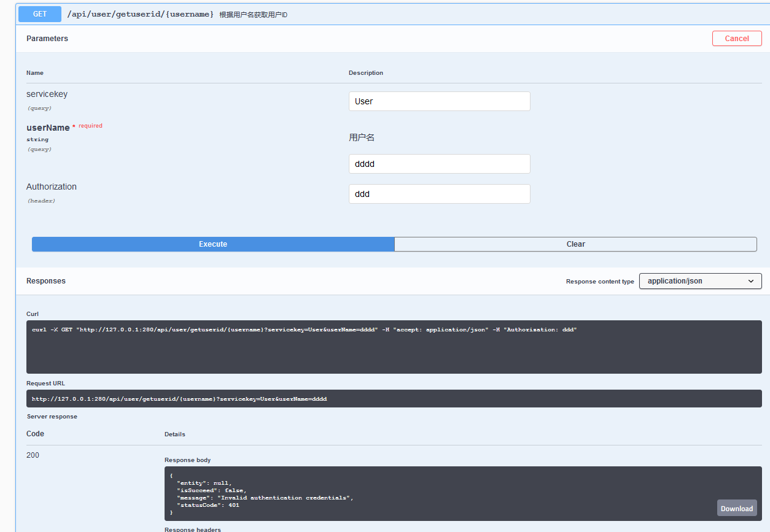Image resolution: width=770 pixels, height=532 pixels.
Task: Click the Details column header
Action: pos(175,434)
